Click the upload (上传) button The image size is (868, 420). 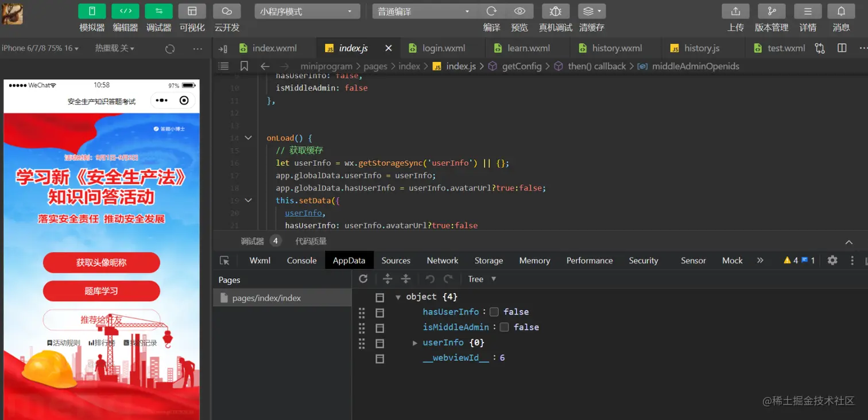(x=735, y=11)
